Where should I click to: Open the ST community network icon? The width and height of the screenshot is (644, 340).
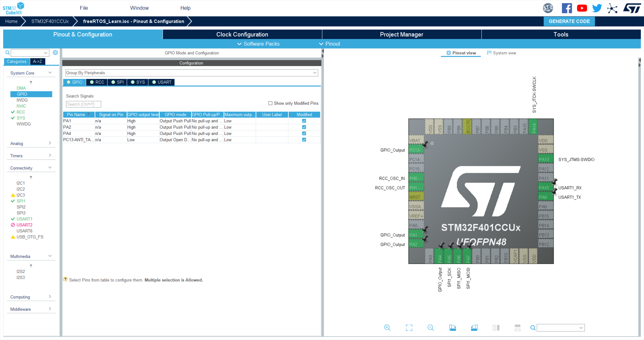(x=612, y=8)
